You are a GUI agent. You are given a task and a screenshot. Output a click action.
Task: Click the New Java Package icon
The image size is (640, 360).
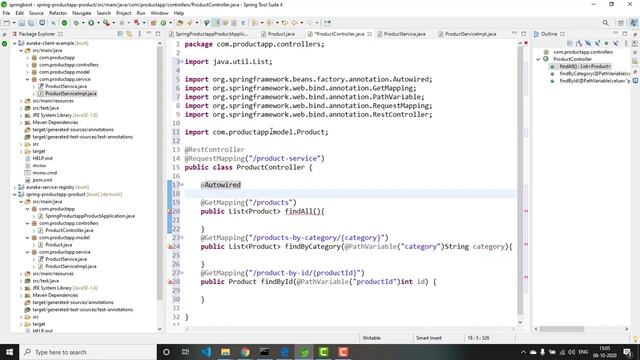coord(153,23)
